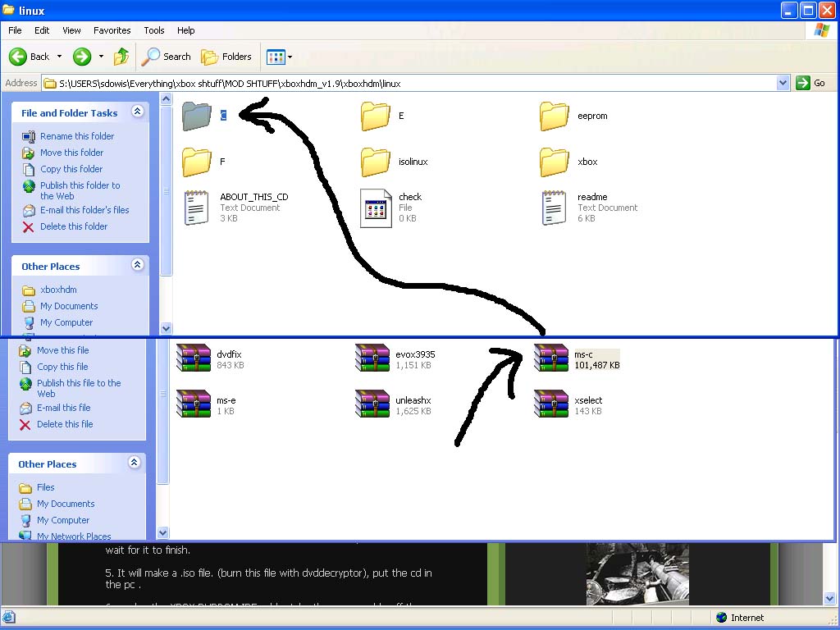Expand the Forward history dropdown arrow
The height and width of the screenshot is (630, 840).
pos(101,57)
